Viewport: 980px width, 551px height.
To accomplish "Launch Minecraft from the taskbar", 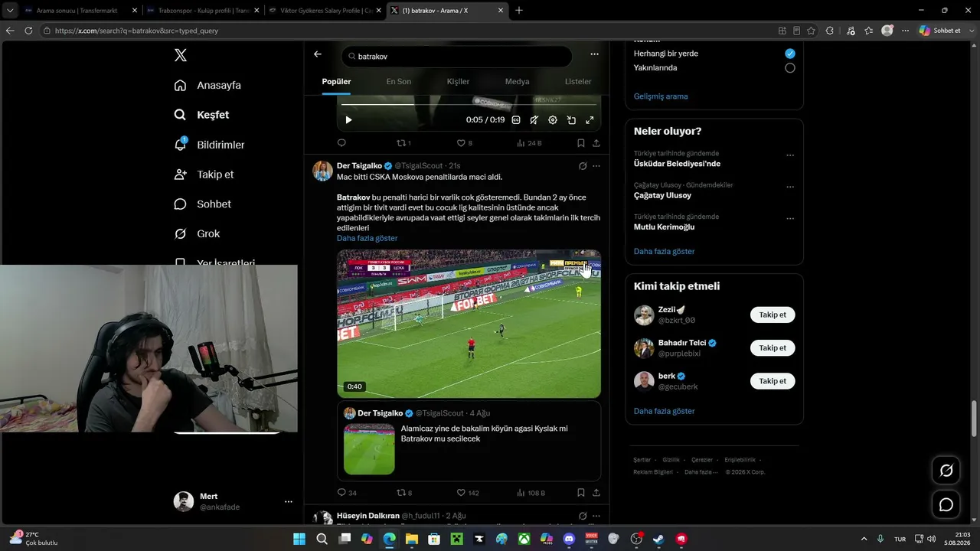I will (x=456, y=539).
